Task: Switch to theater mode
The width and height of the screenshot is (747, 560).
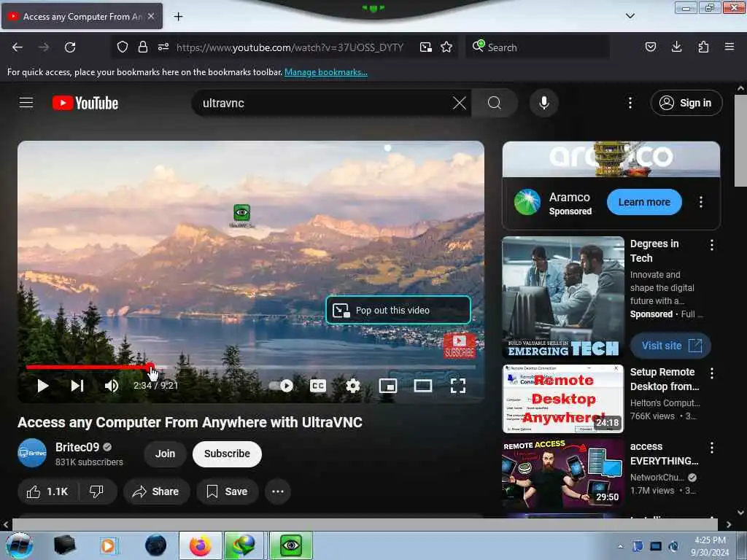Action: (x=422, y=386)
